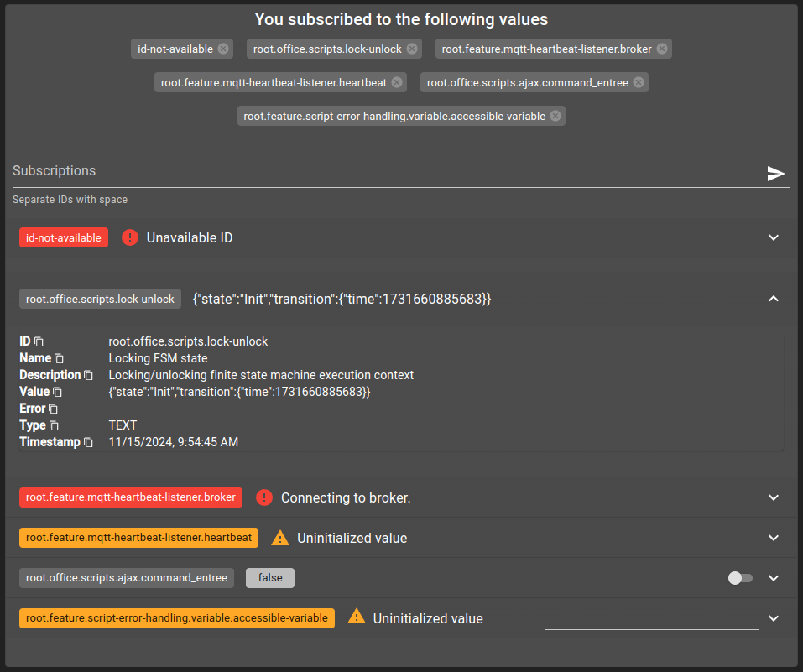Click the mqtt-heartbeat-listener.broker chip label at top
This screenshot has height=672, width=803.
pos(546,49)
